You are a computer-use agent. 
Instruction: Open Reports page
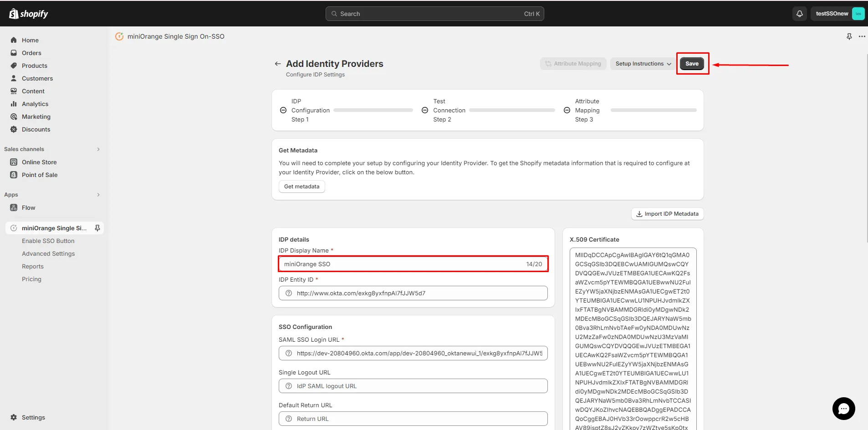pos(33,266)
